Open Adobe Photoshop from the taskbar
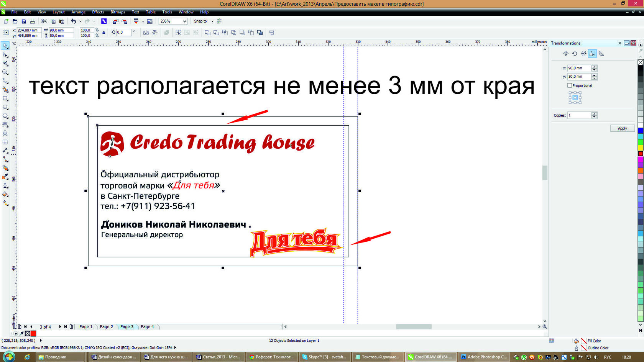Viewport: 644px width, 362px height. [x=484, y=357]
